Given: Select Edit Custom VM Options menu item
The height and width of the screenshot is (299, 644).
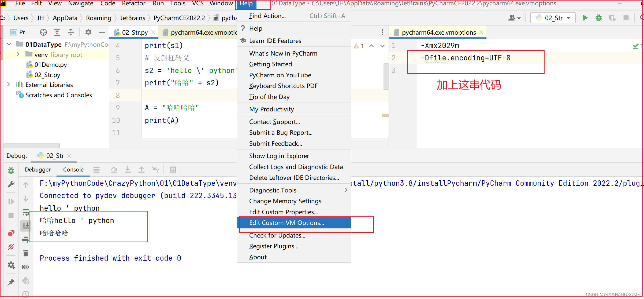Looking at the screenshot, I should point(286,223).
